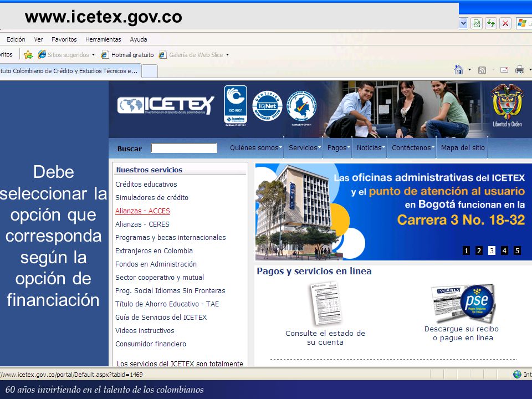Open the Noticias navigation menu
This screenshot has width=532, height=399.
[371, 148]
